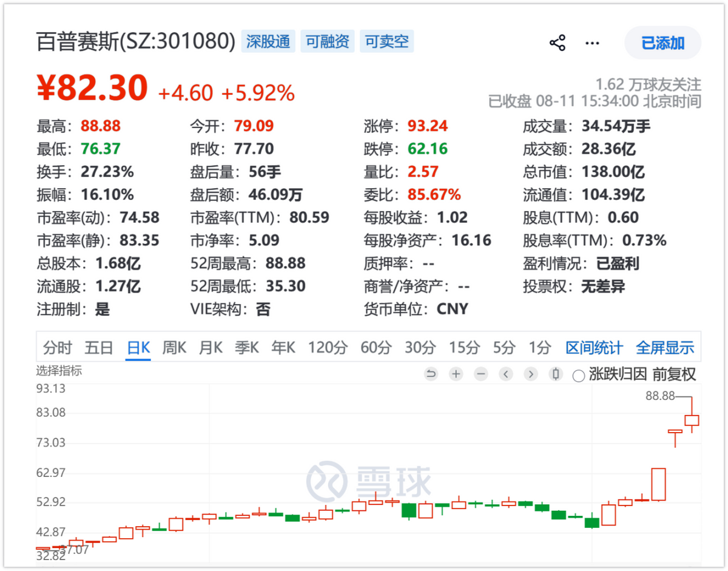This screenshot has width=728, height=571.
Task: Click the latest red candlestick near 88.88
Action: pos(692,420)
